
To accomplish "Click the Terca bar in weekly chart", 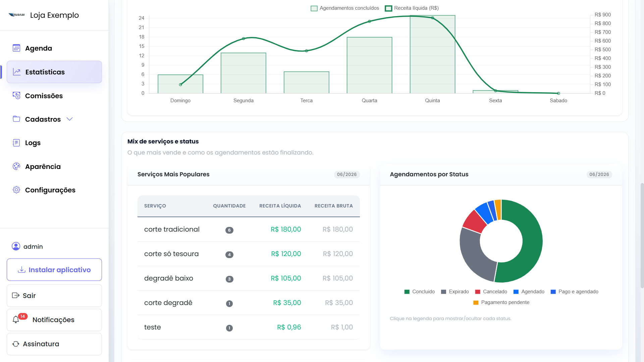I will 307,82.
